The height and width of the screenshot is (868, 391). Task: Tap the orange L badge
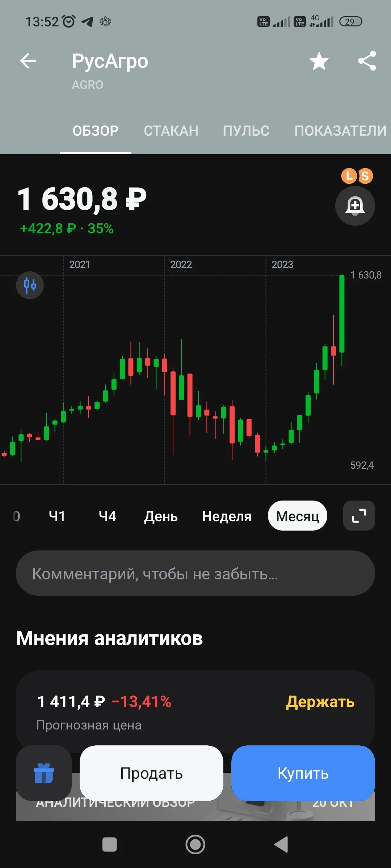[349, 176]
